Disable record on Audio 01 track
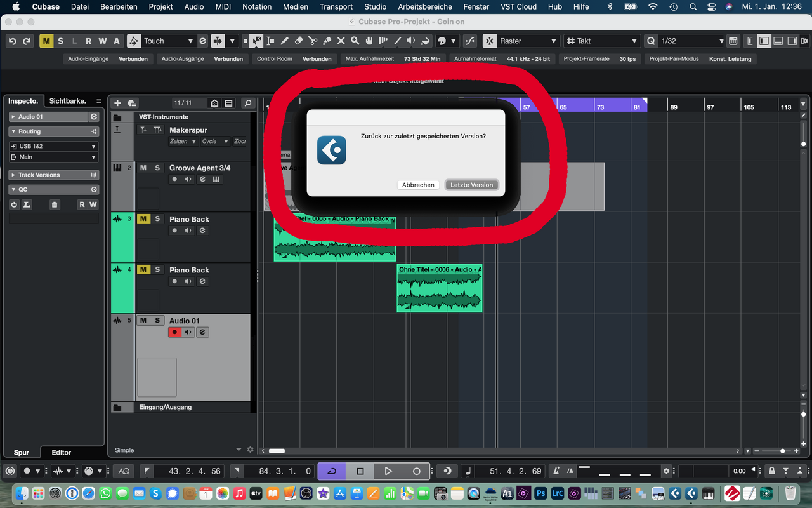 tap(174, 332)
